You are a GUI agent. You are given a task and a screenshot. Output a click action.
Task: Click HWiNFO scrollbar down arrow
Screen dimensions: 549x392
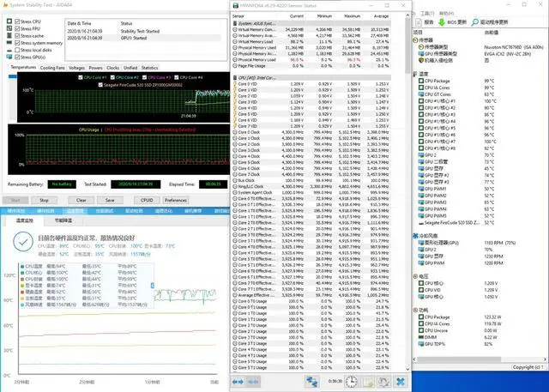[x=407, y=369]
